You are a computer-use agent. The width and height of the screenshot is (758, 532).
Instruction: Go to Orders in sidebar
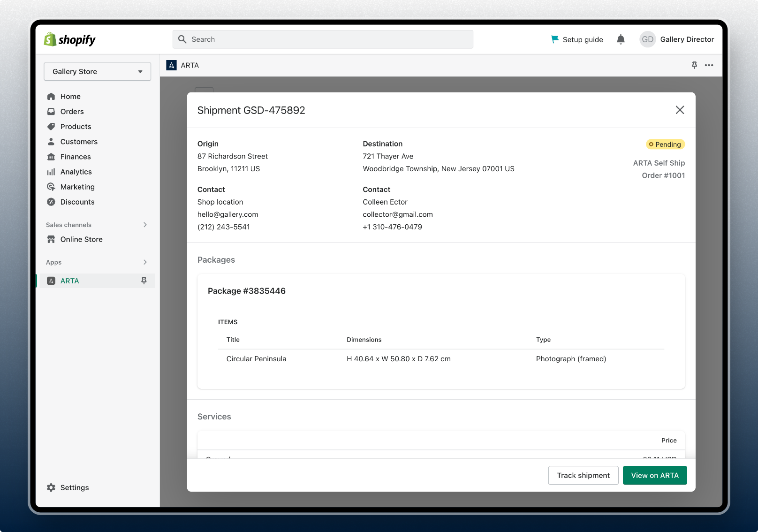(x=72, y=112)
